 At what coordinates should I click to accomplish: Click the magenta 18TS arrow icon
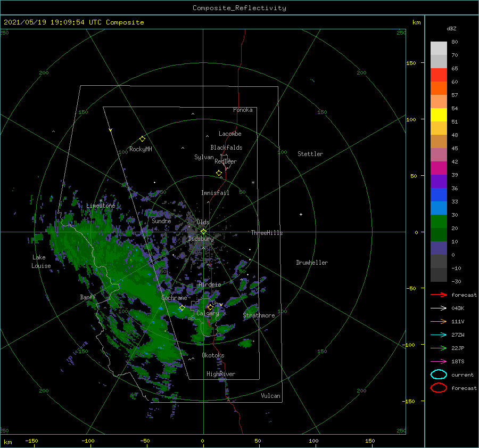tap(439, 362)
